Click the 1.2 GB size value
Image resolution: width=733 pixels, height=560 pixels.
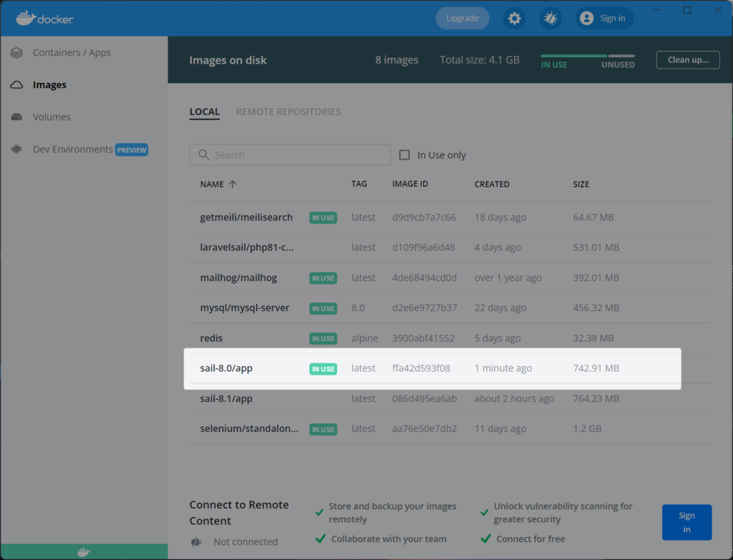(x=587, y=428)
